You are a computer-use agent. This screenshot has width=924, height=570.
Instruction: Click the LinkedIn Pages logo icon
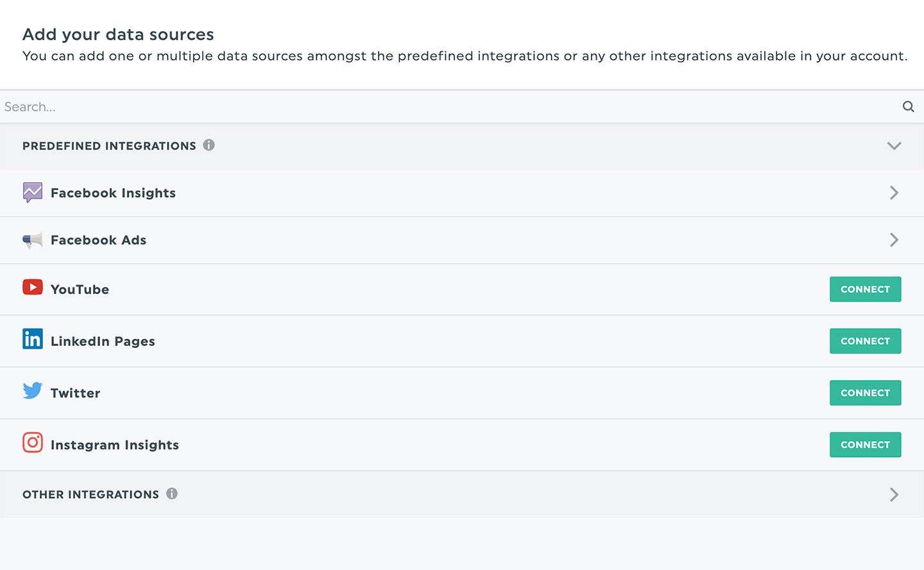[33, 339]
